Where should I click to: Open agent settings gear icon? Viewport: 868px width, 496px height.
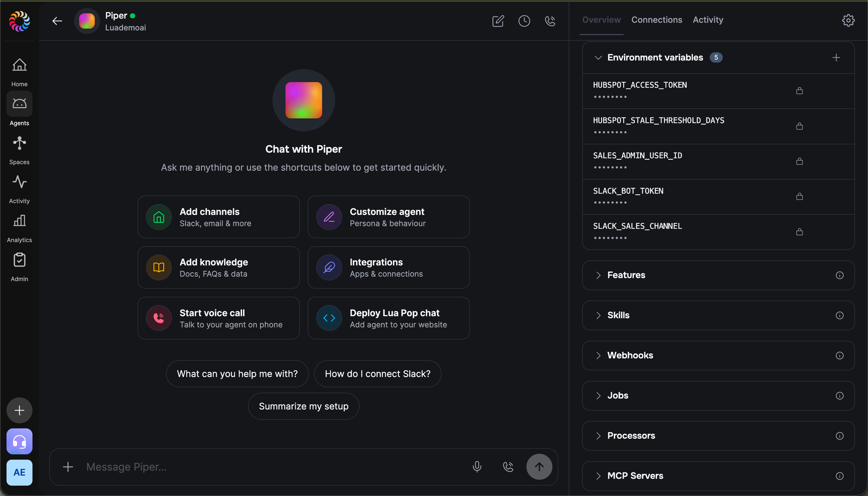tap(848, 20)
